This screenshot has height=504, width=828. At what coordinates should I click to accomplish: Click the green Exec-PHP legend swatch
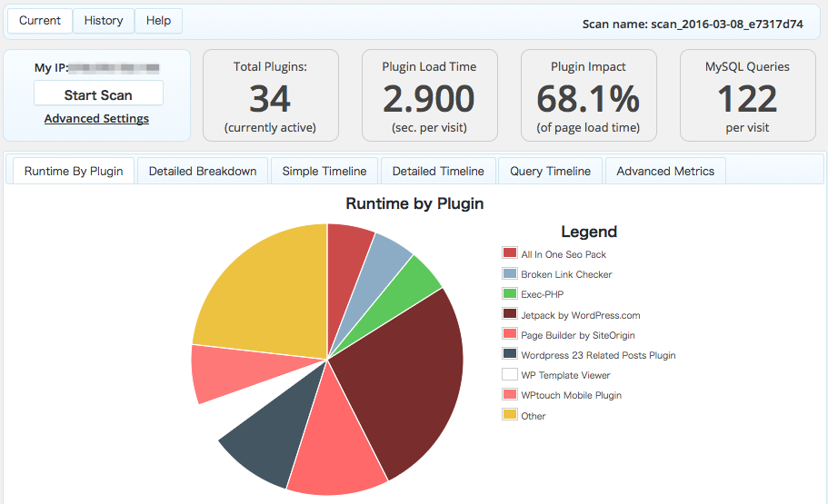[x=510, y=293]
